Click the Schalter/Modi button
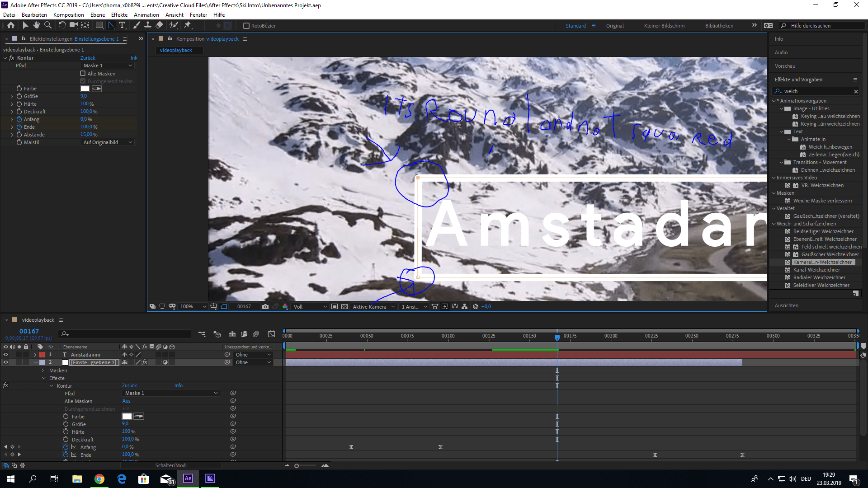Screen dimensions: 868x488 tap(171, 465)
